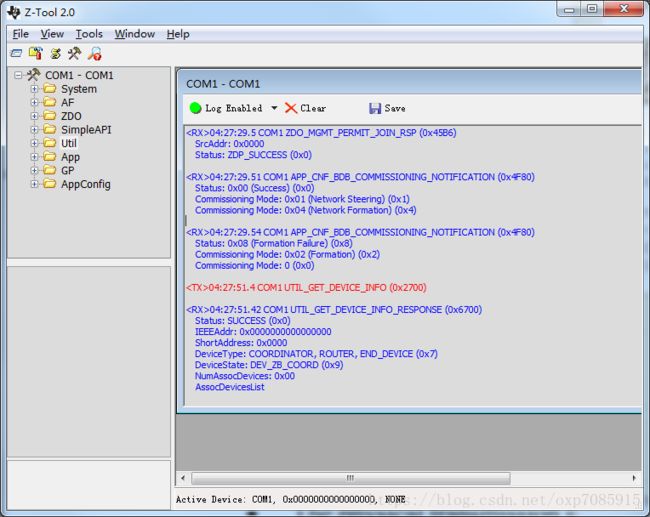
Task: Open the File menu
Action: click(x=20, y=34)
